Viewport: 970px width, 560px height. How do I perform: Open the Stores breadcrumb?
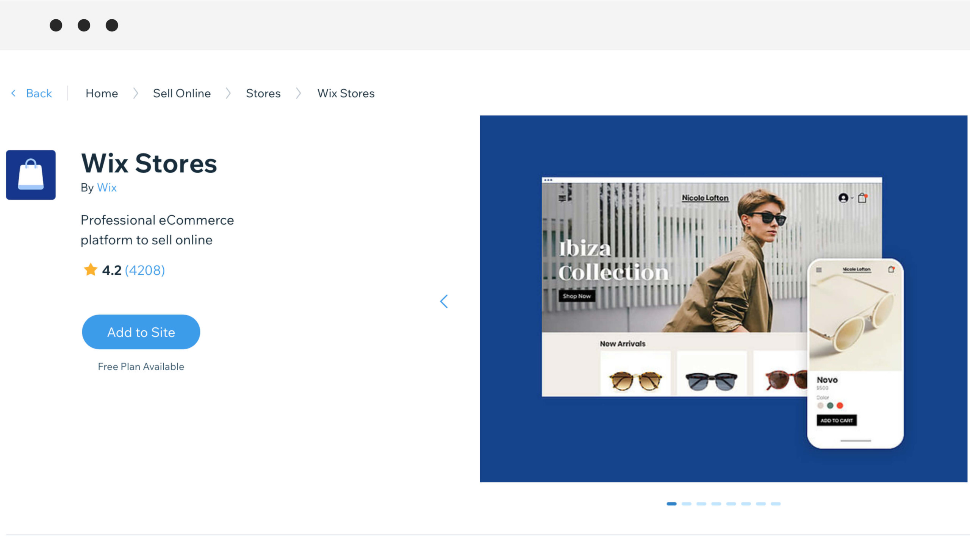tap(263, 94)
